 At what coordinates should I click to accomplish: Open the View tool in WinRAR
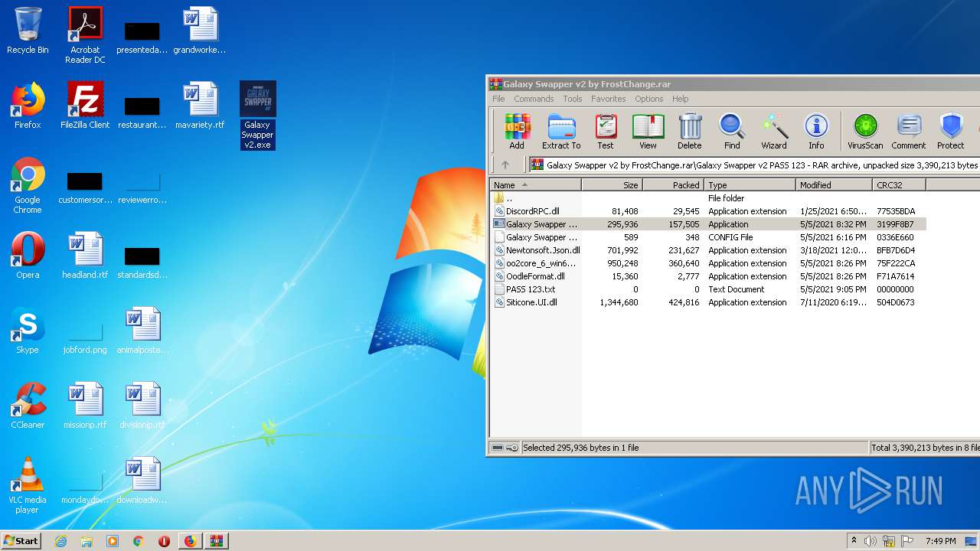tap(648, 131)
